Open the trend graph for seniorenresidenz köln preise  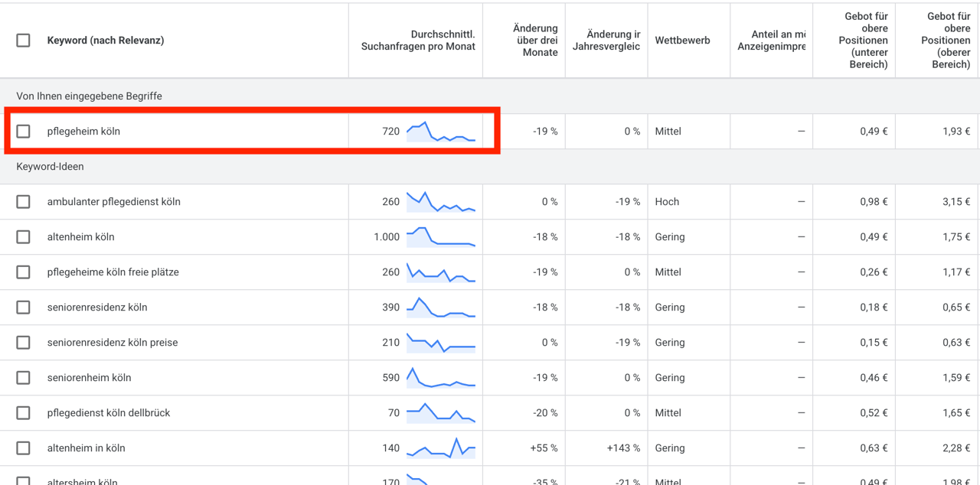[441, 343]
